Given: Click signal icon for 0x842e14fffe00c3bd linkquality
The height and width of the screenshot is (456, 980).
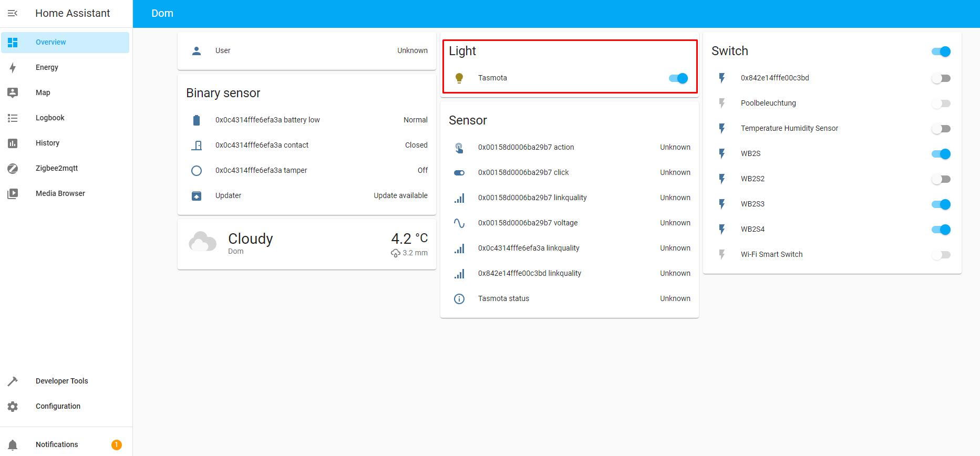Looking at the screenshot, I should tap(459, 273).
